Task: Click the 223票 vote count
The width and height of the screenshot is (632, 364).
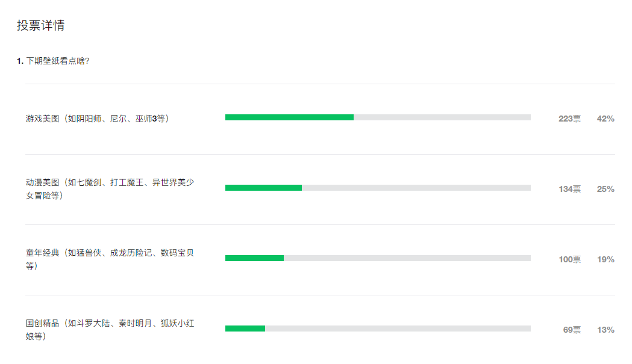Action: coord(569,119)
